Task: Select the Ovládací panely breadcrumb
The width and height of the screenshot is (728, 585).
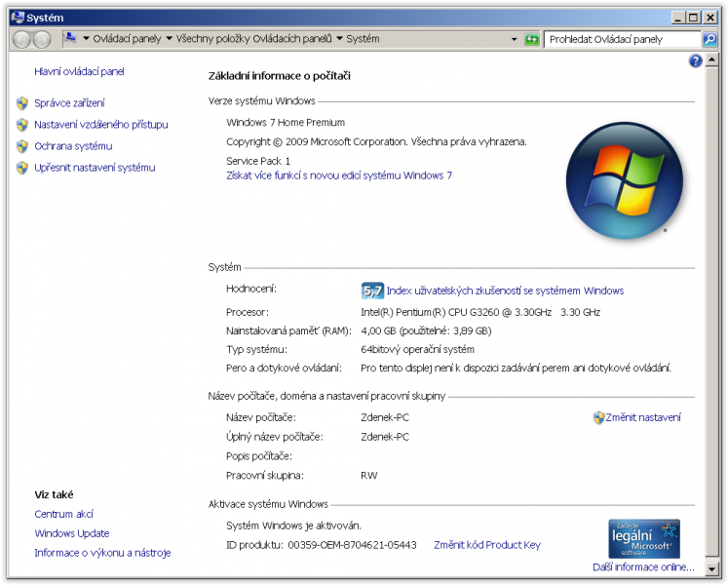Action: tap(127, 39)
